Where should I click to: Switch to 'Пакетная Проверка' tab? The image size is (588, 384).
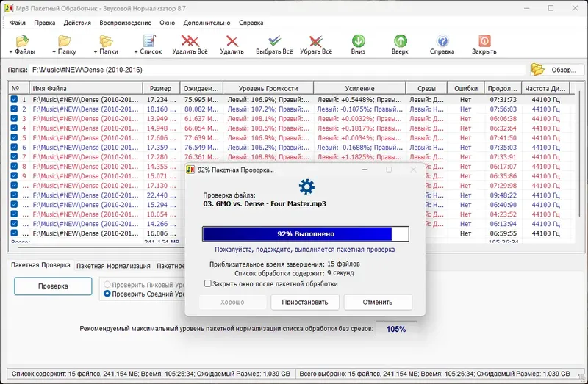tap(40, 265)
